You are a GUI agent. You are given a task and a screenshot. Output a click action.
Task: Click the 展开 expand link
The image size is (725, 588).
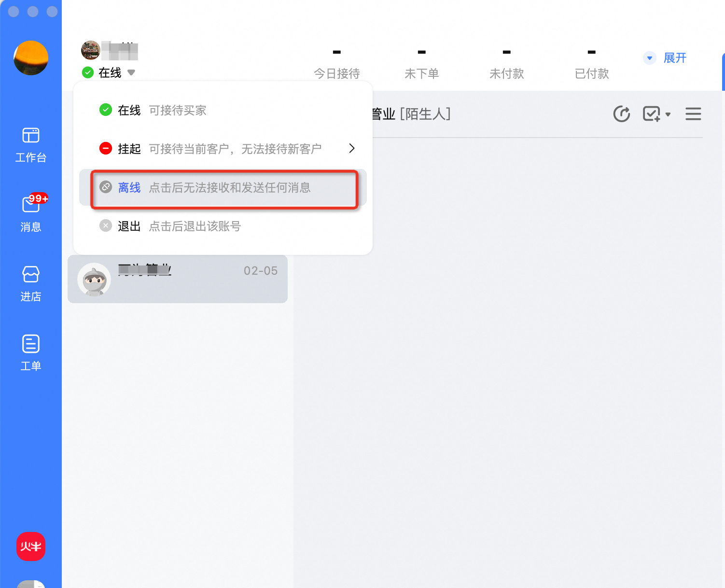click(x=675, y=58)
